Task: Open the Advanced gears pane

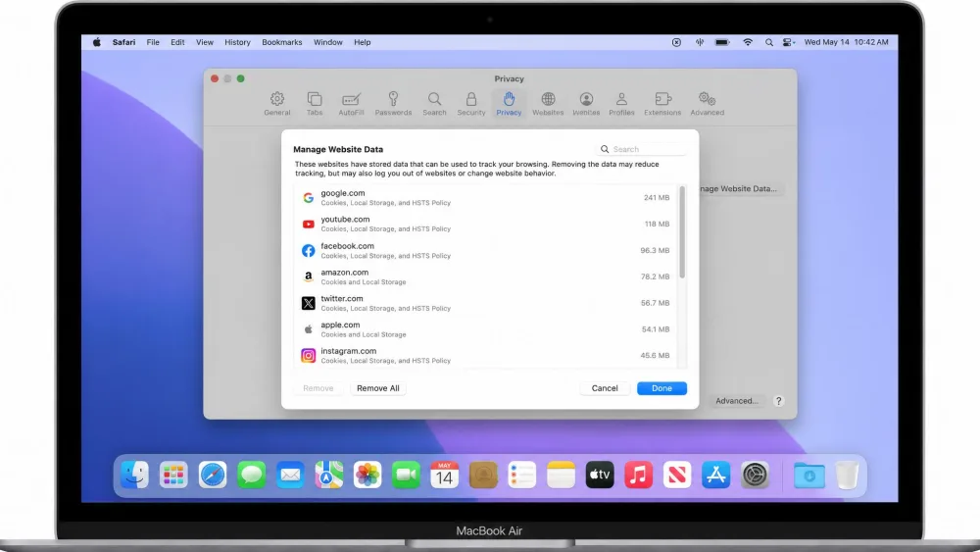Action: (707, 104)
